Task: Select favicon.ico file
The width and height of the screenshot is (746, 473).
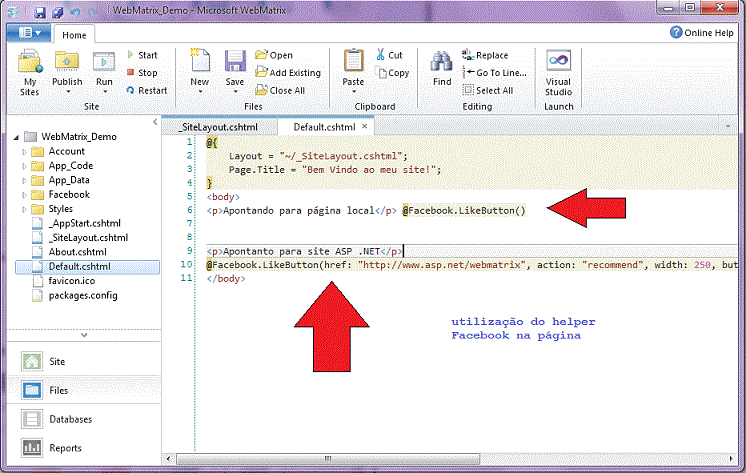Action: [x=71, y=281]
